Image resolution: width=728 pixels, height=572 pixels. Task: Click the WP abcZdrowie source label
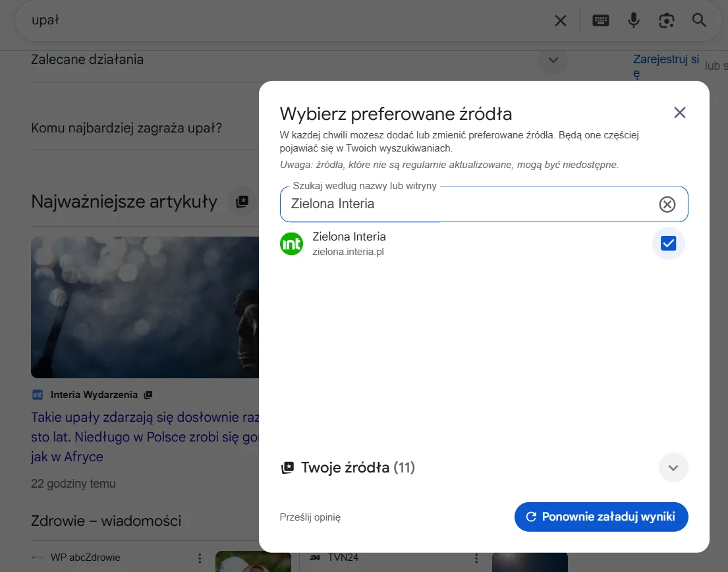86,558
